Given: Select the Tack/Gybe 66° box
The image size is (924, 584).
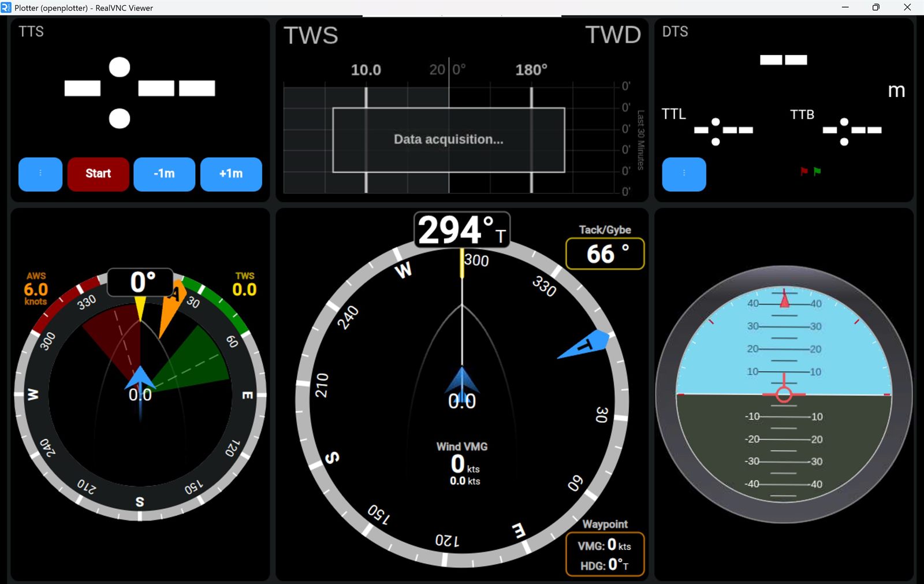Looking at the screenshot, I should (x=605, y=254).
